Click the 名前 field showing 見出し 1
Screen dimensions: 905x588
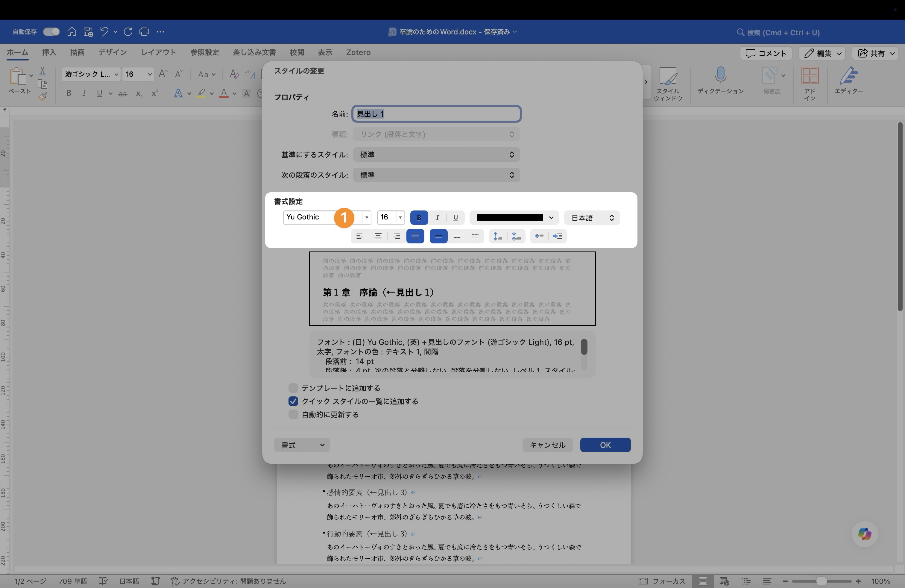click(436, 114)
